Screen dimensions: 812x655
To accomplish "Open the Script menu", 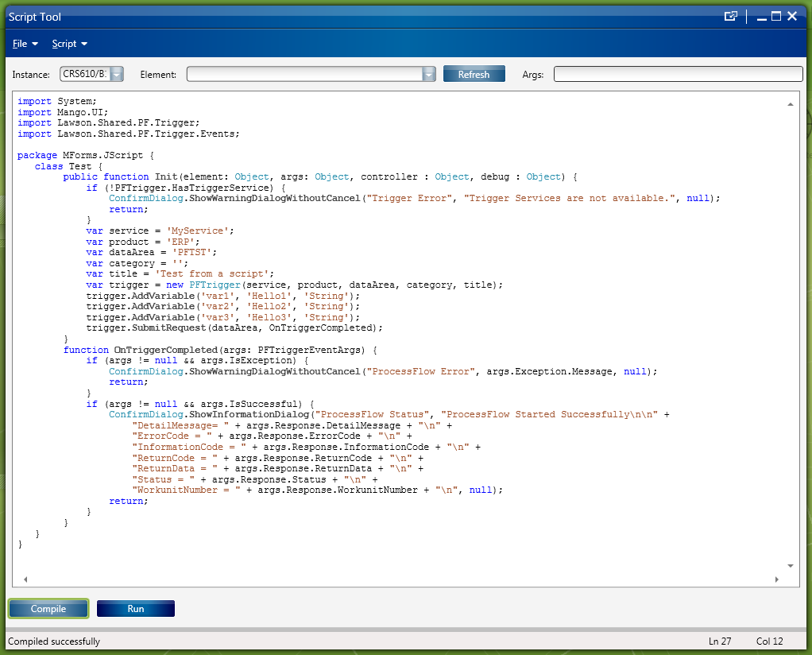I will (x=69, y=44).
